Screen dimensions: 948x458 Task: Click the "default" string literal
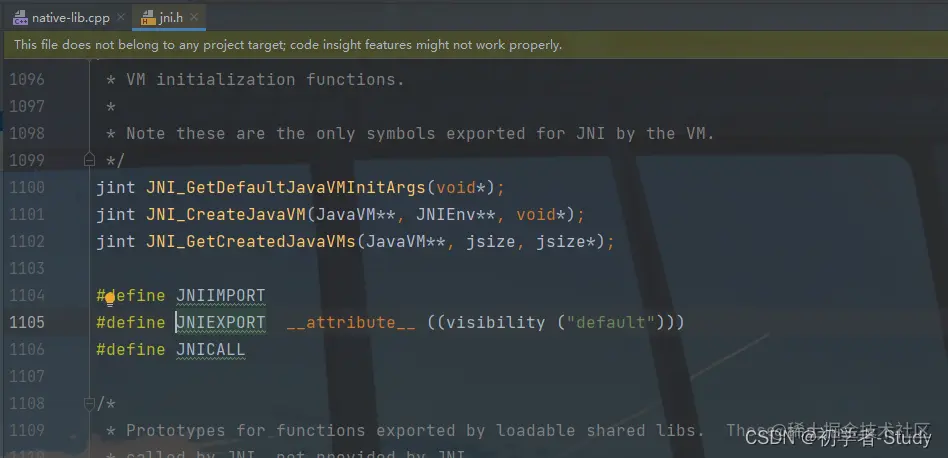[612, 323]
